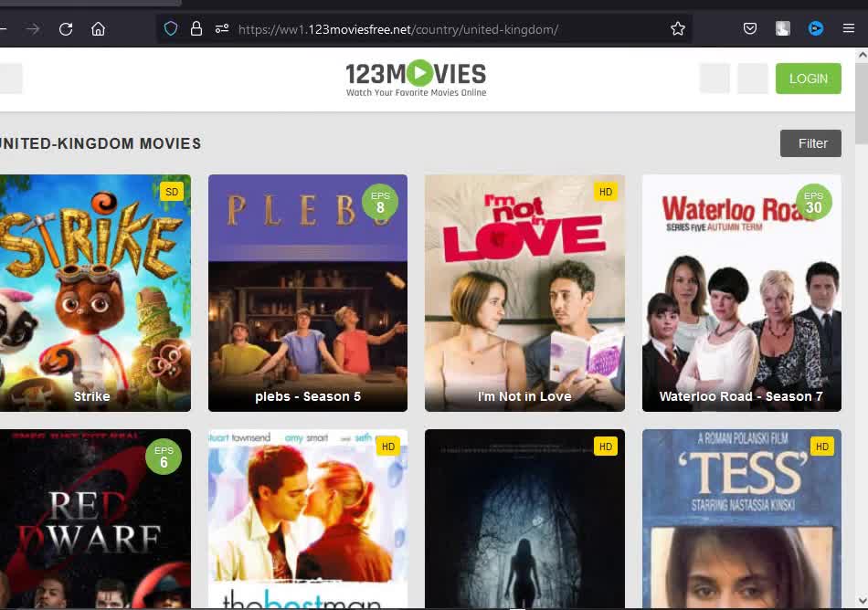Click the 'I'm Not in Love' title text
Image resolution: width=868 pixels, height=610 pixels.
tap(524, 396)
